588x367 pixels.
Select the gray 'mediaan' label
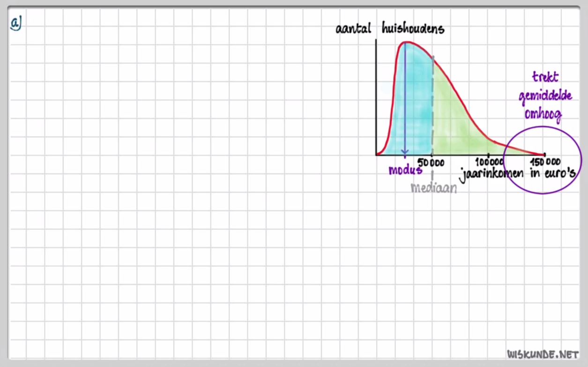pos(433,188)
